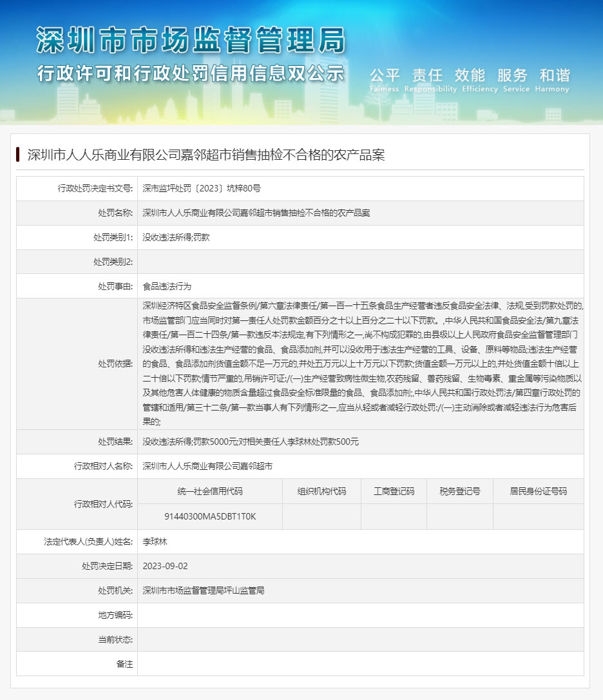The image size is (603, 700).
Task: Click the page heading 深圳市人人乐商业有限公司嘉邻超市销售抽检不合格的农产品案
Action: coord(206,155)
